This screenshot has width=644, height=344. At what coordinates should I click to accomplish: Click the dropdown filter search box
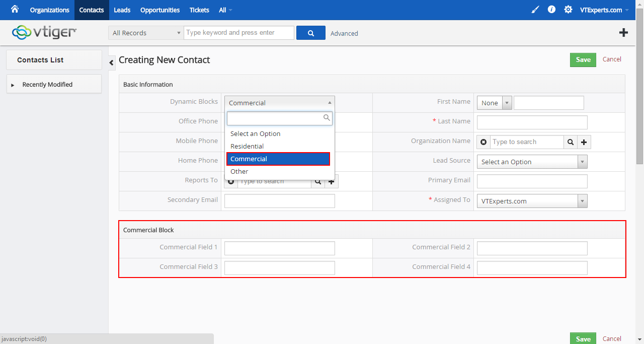(279, 118)
